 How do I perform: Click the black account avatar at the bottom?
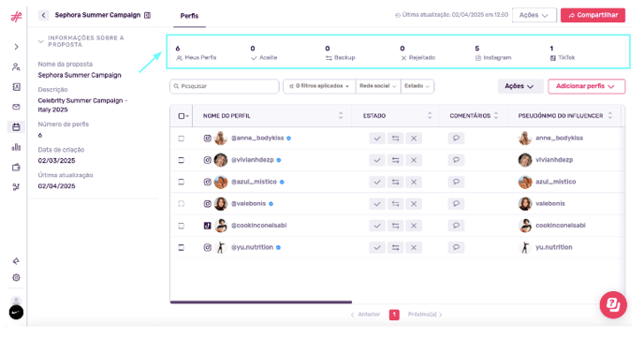pyautogui.click(x=16, y=313)
